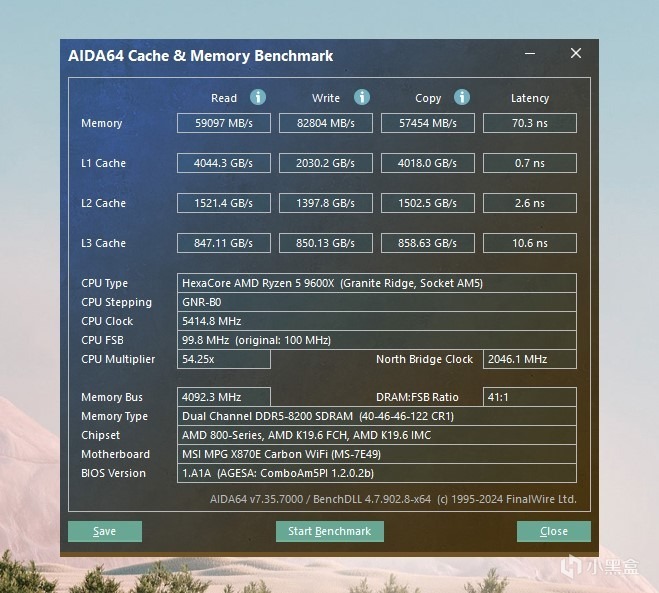This screenshot has height=593, width=659.
Task: Click the CPU FSB value 99.8 MHz
Action: coord(377,340)
